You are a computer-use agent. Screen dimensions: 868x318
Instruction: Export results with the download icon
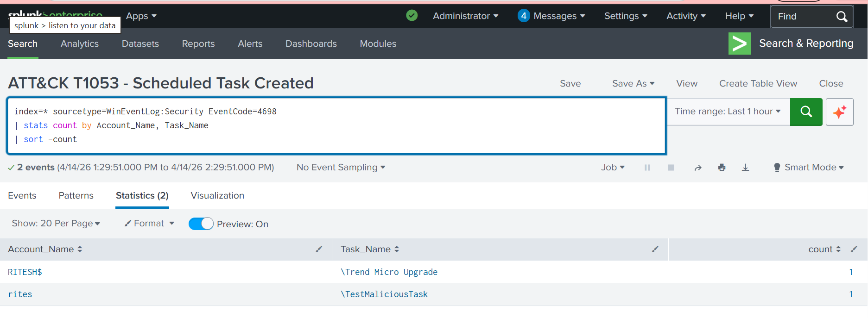[x=745, y=168]
